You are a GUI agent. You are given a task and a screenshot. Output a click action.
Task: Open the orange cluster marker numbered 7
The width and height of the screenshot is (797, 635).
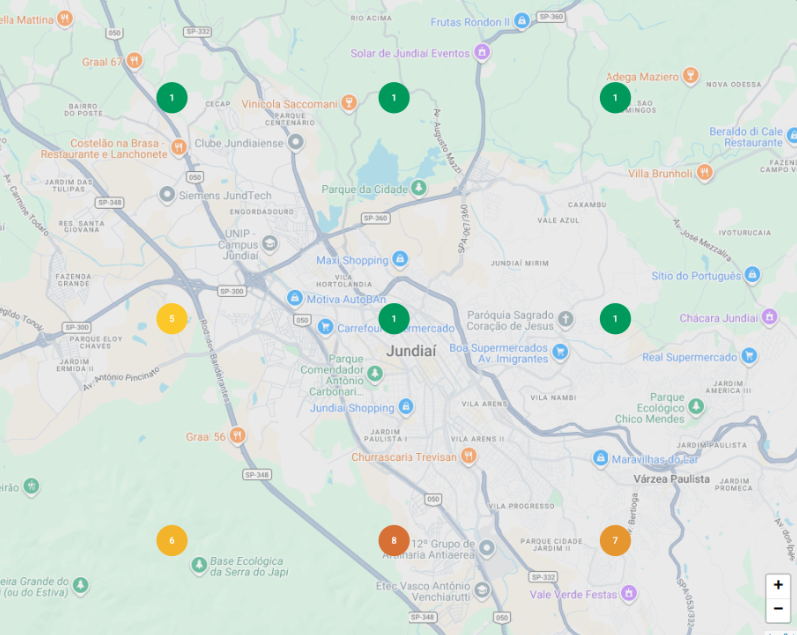[615, 540]
